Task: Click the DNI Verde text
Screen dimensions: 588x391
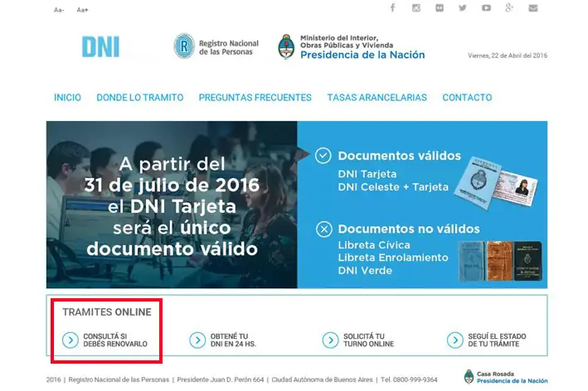Action: pos(365,270)
